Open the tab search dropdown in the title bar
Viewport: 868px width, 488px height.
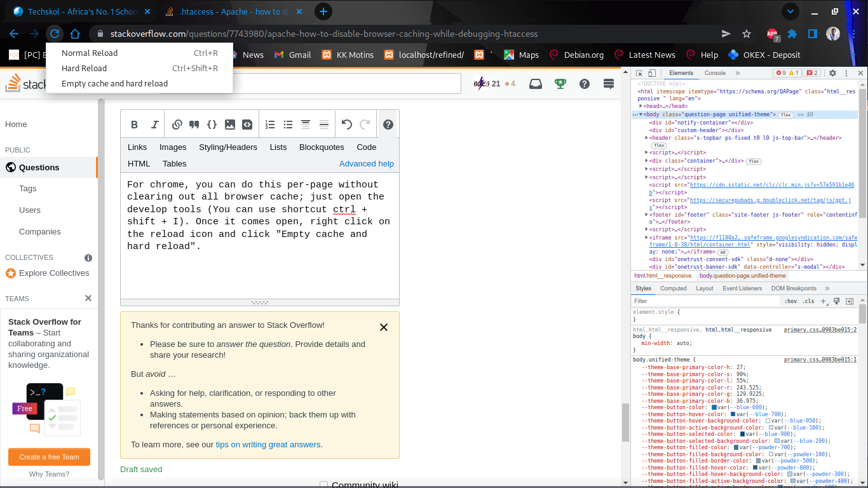(x=790, y=11)
